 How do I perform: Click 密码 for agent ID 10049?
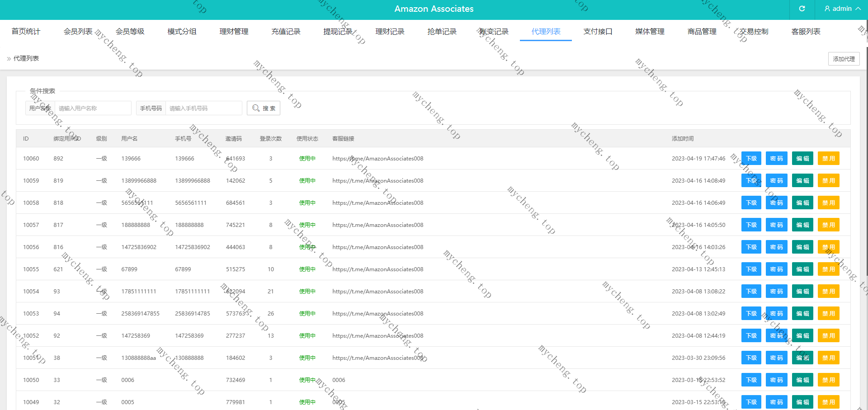(x=777, y=402)
